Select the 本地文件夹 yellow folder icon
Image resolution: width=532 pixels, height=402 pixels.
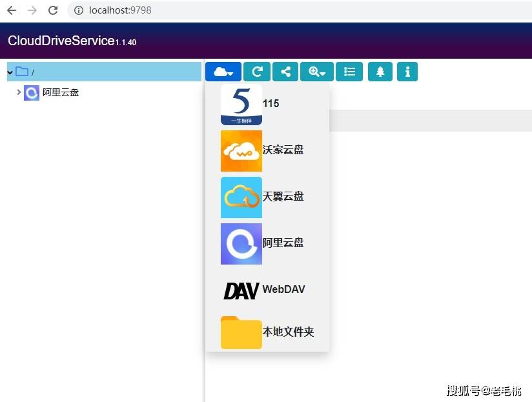(241, 332)
